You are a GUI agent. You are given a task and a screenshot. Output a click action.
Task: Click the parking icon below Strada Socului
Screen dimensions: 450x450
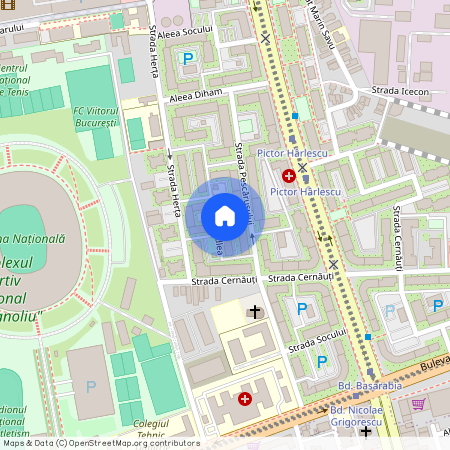[322, 362]
